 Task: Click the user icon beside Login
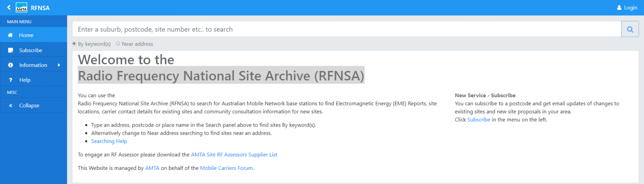pos(619,8)
